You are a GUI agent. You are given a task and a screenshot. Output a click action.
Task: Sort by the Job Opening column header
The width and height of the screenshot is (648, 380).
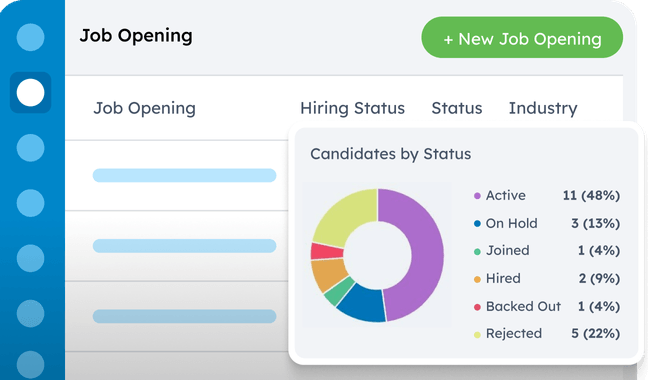click(144, 108)
